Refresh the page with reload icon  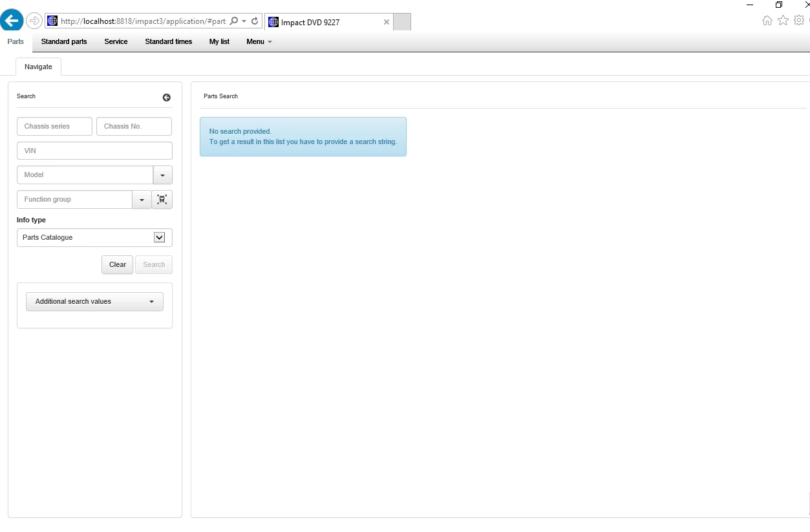pyautogui.click(x=255, y=21)
